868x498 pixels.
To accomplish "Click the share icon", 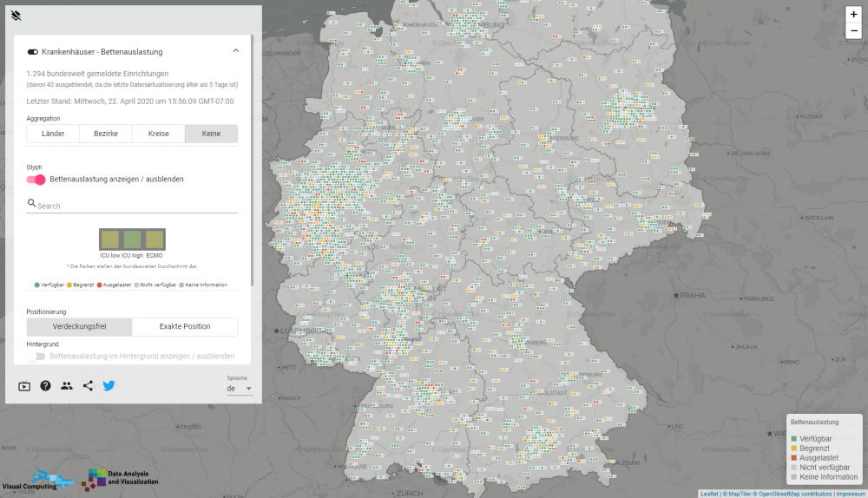I will coord(88,386).
